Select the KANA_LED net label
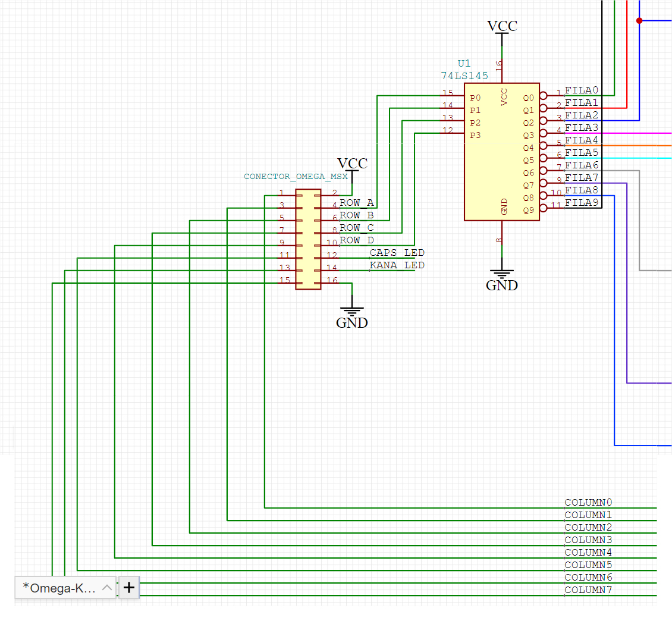This screenshot has width=672, height=624. click(397, 265)
